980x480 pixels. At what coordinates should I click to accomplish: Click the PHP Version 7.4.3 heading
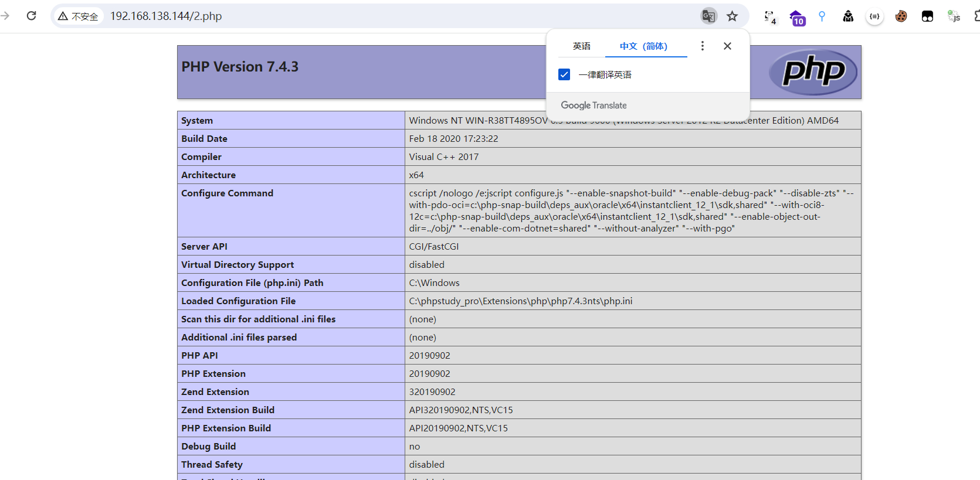point(240,67)
